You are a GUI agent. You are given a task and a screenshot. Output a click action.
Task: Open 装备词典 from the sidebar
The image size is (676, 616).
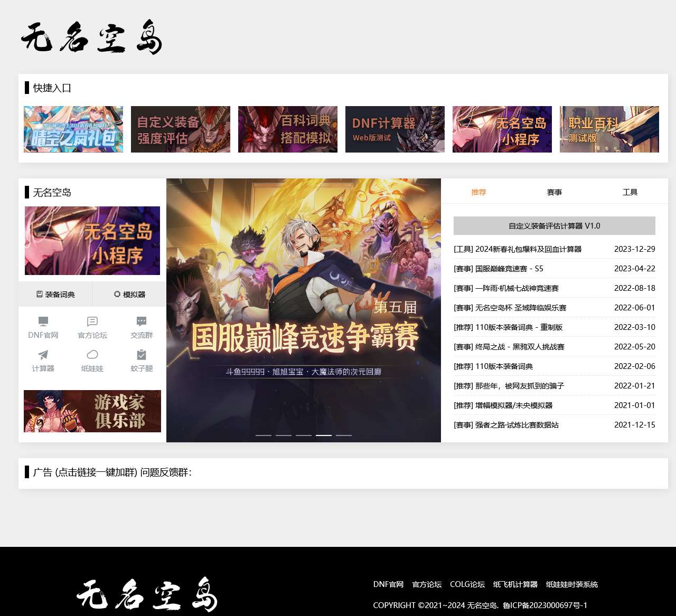(55, 294)
